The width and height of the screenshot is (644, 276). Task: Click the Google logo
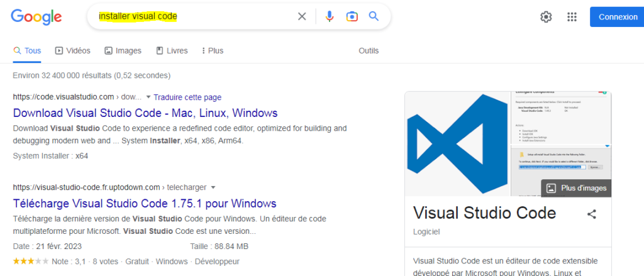tap(36, 17)
